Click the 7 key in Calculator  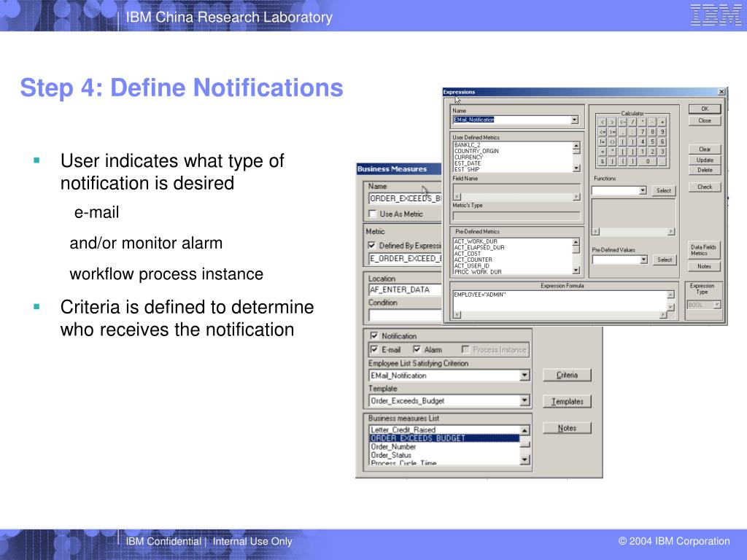point(642,132)
